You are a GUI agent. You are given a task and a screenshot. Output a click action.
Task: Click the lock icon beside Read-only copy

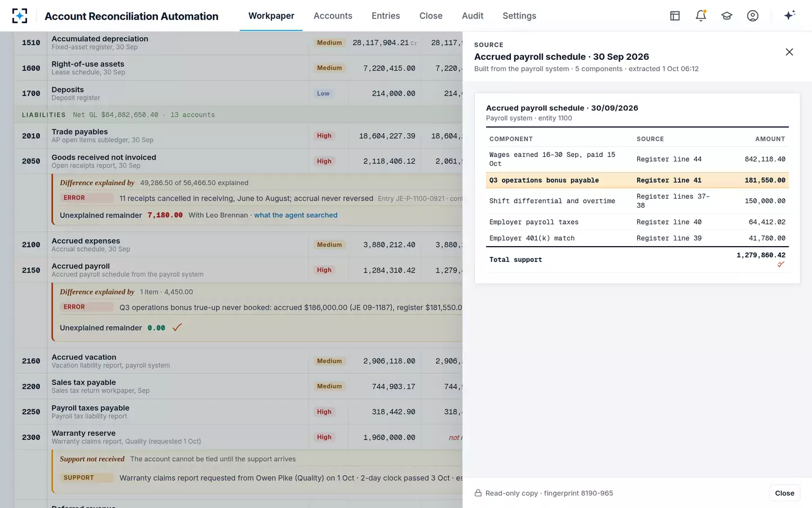coord(478,493)
